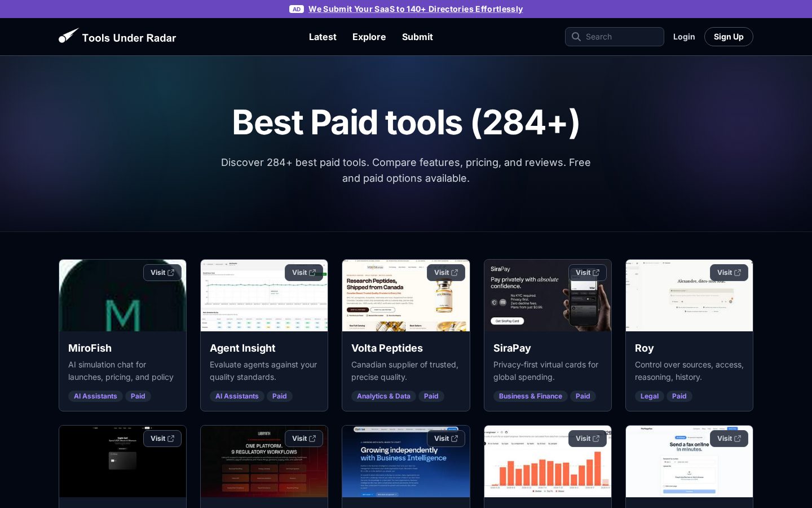Image resolution: width=812 pixels, height=508 pixels.
Task: Select Paid tag on SiraPay card
Action: (583, 396)
